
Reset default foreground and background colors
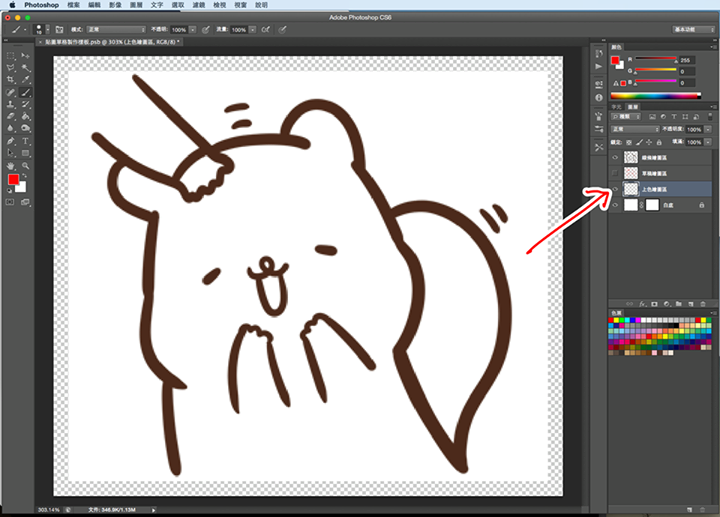9,190
